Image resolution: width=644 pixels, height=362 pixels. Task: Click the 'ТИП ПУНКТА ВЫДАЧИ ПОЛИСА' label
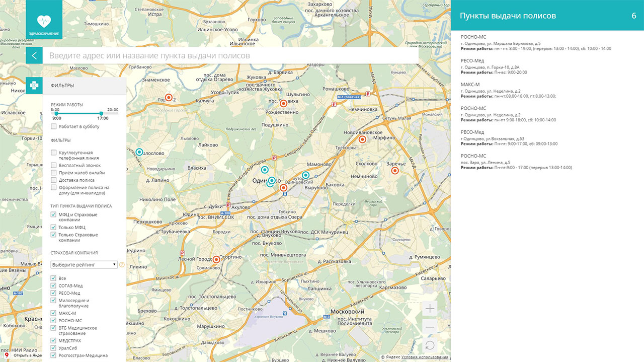coord(81,206)
